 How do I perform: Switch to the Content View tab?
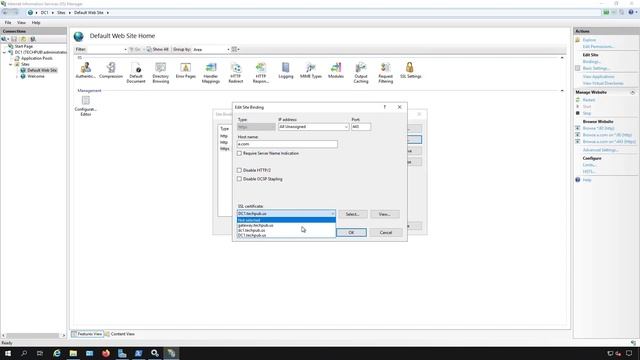[x=120, y=334]
